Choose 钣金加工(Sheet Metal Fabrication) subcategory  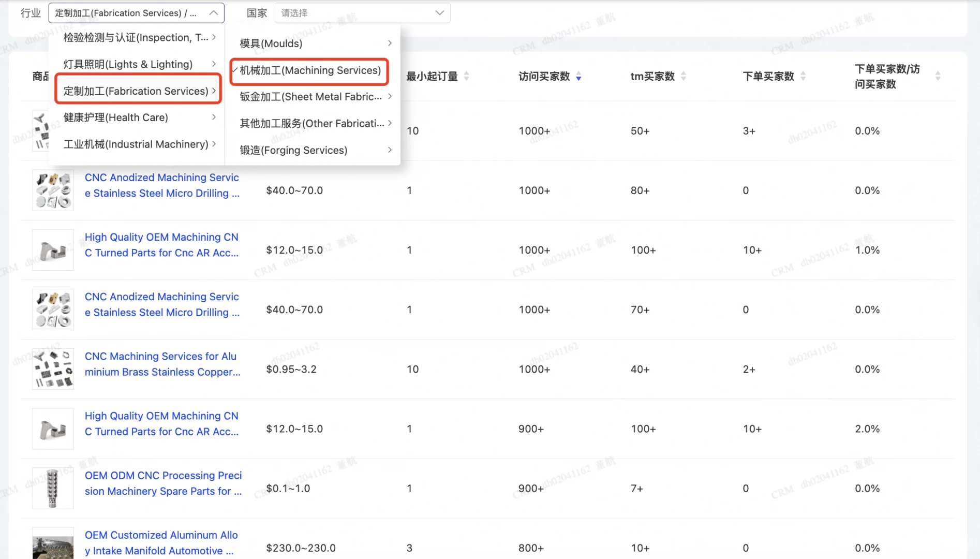point(313,97)
